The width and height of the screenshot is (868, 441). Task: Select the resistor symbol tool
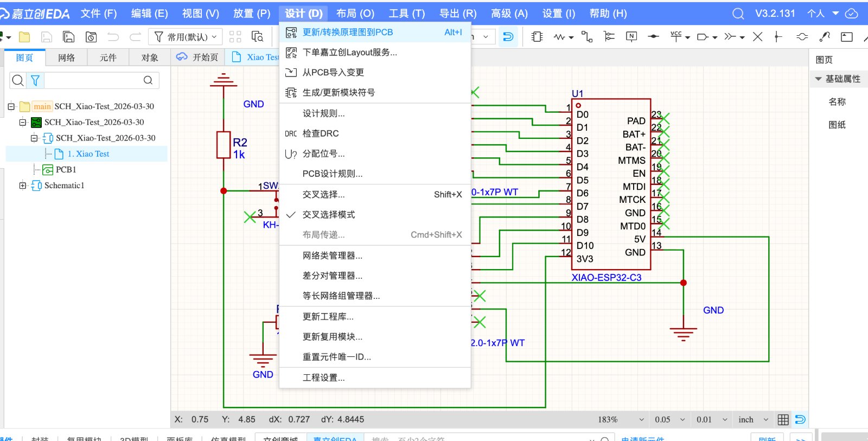pyautogui.click(x=559, y=37)
